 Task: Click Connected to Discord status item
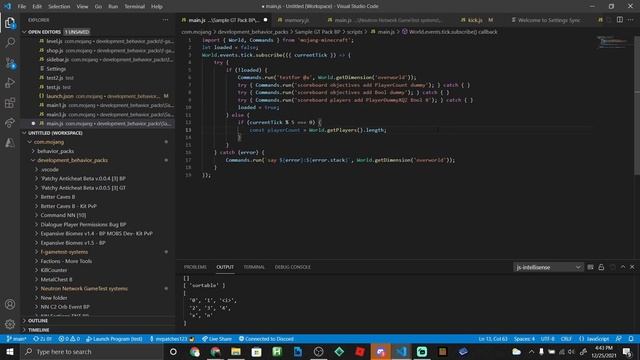tap(266, 339)
